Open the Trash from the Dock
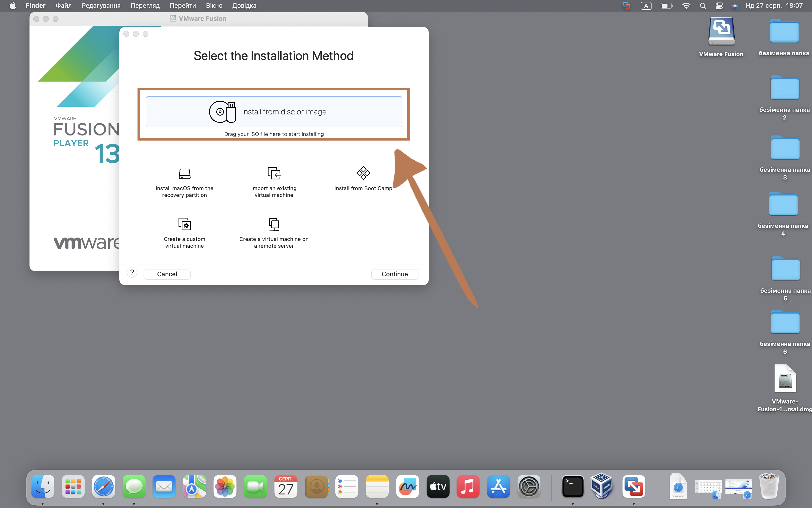 click(769, 486)
